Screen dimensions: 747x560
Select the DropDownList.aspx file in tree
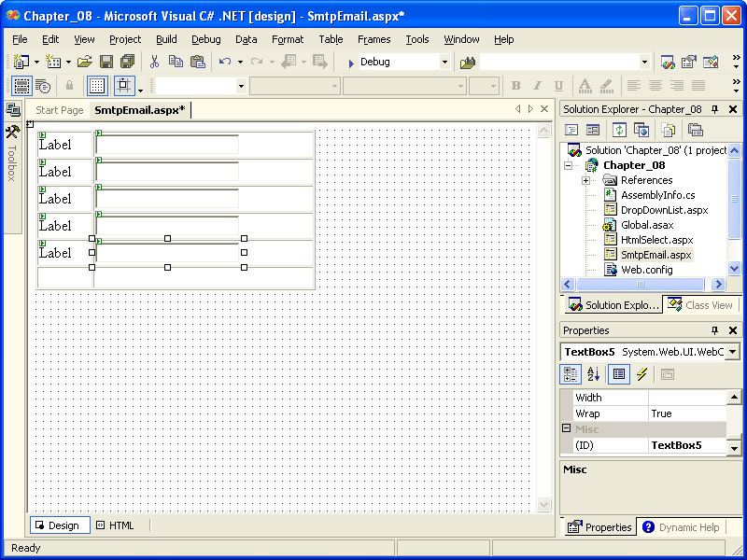pyautogui.click(x=664, y=210)
